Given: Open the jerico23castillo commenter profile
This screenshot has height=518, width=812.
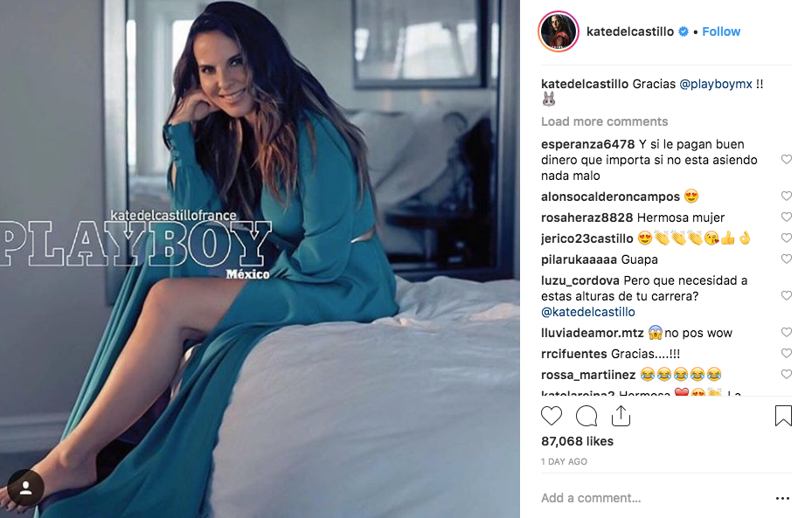Looking at the screenshot, I should (x=586, y=238).
